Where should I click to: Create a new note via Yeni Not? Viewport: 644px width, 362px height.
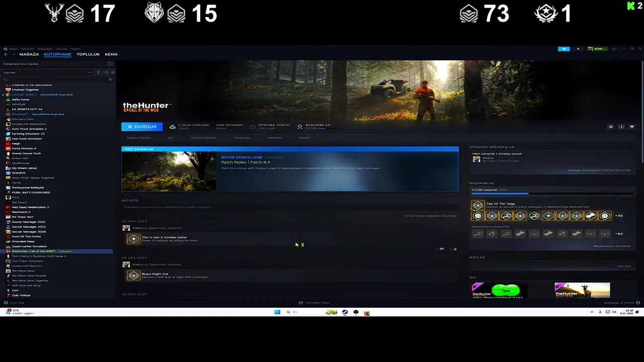[624, 266]
